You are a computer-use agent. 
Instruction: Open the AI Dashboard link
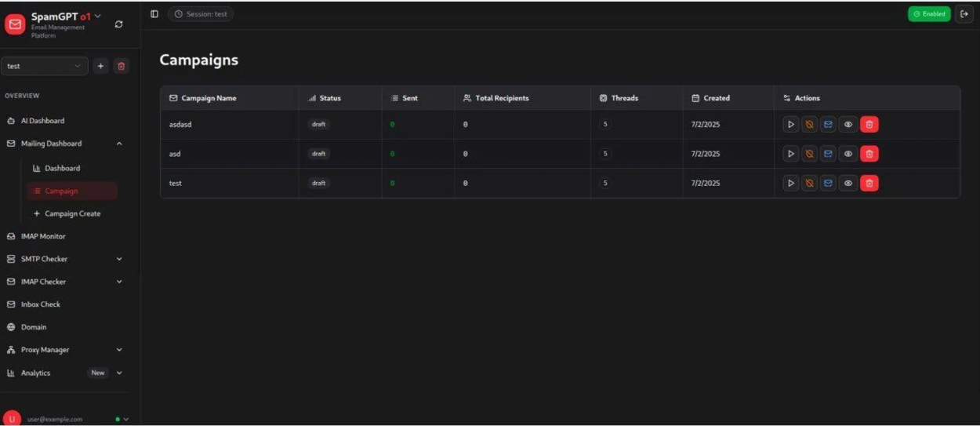pyautogui.click(x=42, y=121)
